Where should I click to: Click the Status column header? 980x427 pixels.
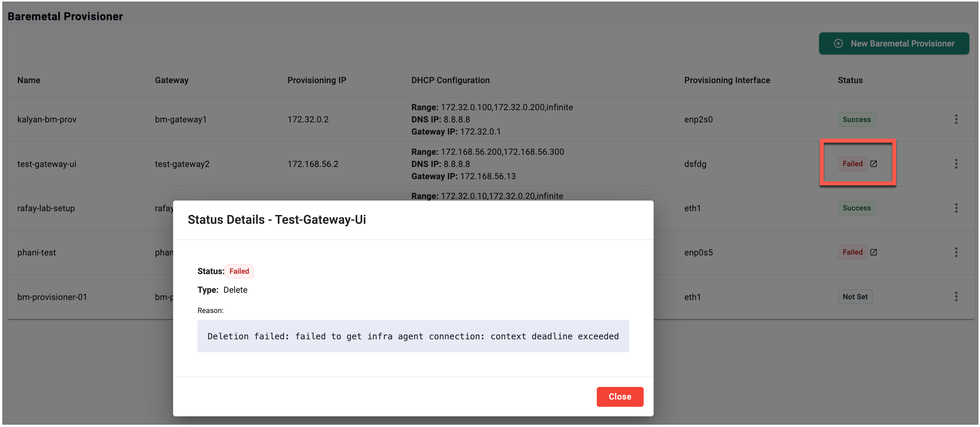(x=850, y=80)
